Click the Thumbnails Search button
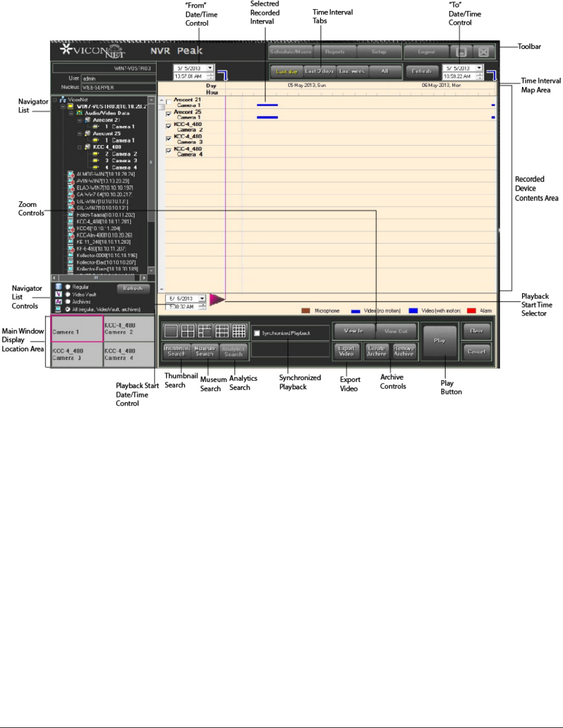 point(176,351)
